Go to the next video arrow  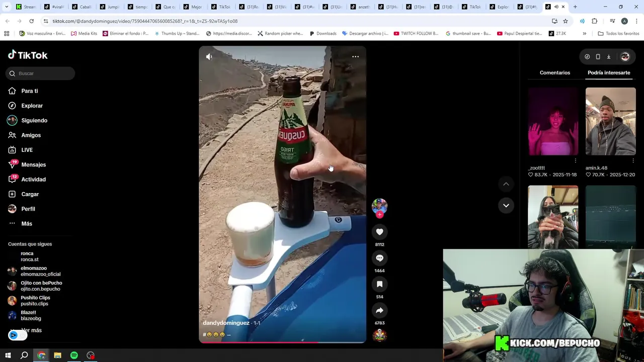(x=506, y=205)
